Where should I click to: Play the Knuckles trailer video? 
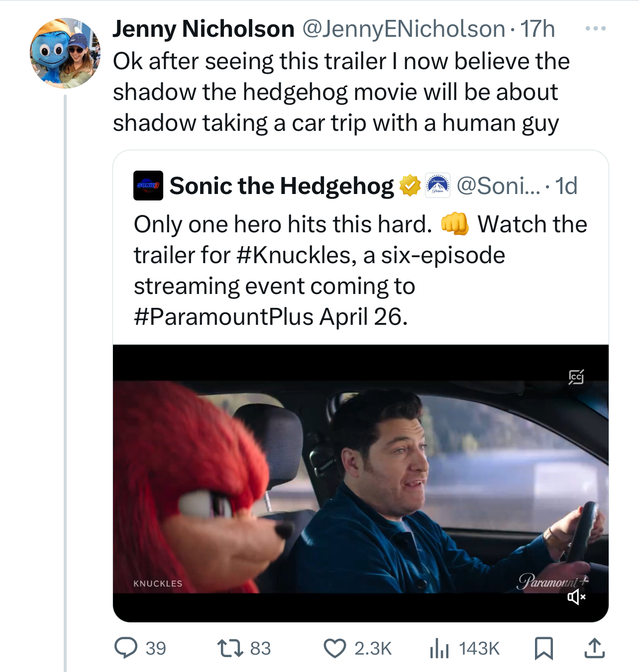point(361,483)
